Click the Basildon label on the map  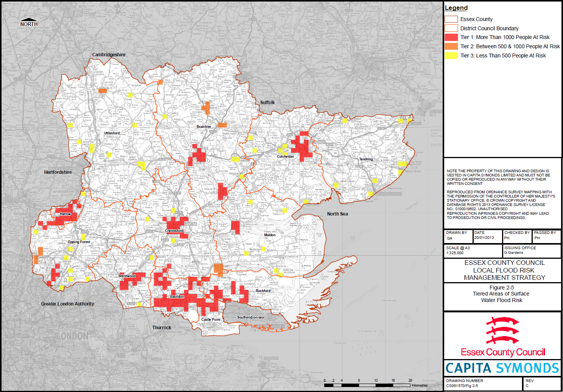[177, 297]
